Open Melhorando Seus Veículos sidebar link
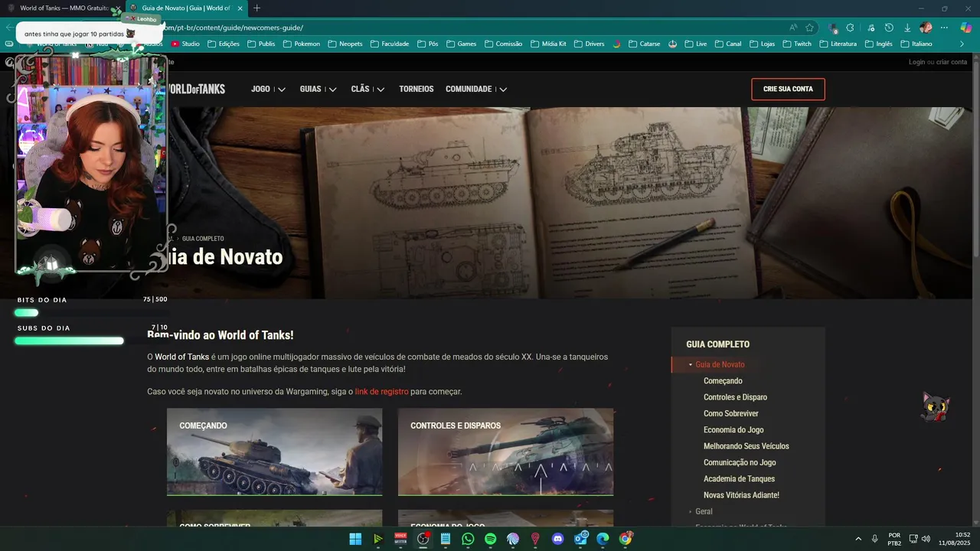 pos(746,446)
